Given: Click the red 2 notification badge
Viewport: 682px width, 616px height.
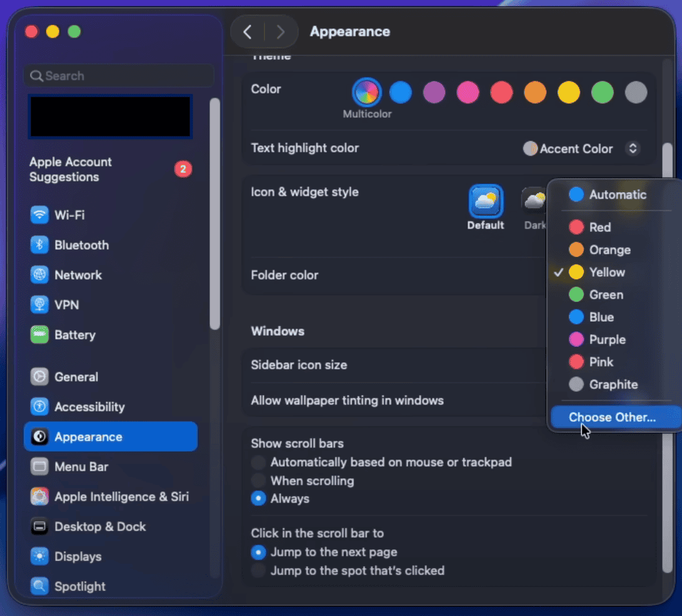Looking at the screenshot, I should tap(183, 169).
